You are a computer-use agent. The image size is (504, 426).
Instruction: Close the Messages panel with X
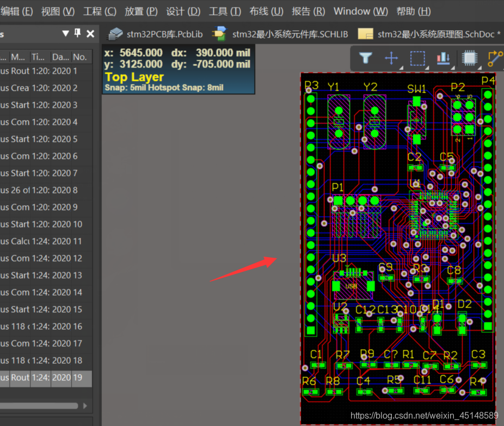90,34
